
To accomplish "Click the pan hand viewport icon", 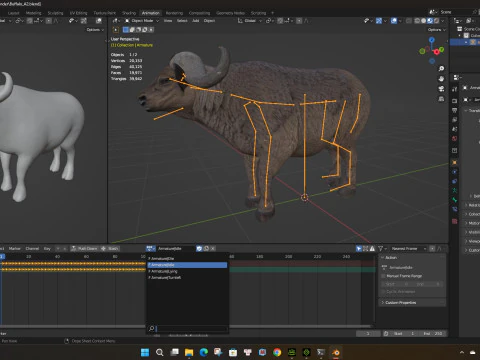I will pos(441,79).
